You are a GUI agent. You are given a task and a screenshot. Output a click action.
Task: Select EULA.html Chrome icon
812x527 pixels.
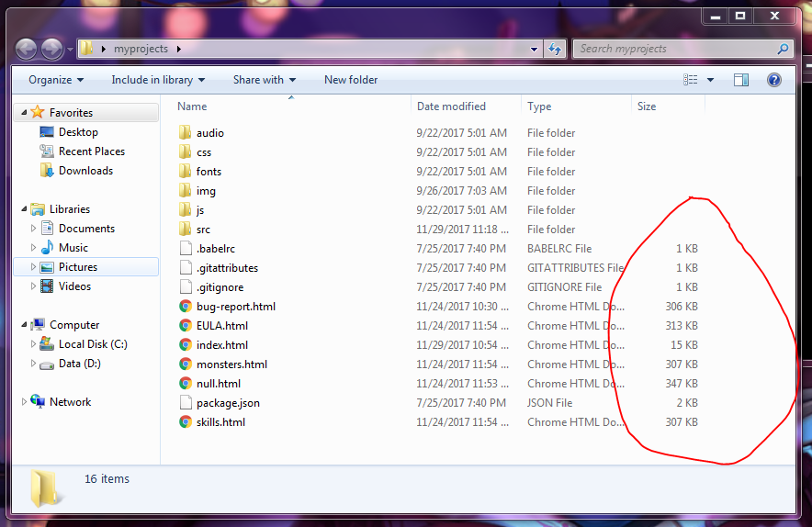[186, 325]
